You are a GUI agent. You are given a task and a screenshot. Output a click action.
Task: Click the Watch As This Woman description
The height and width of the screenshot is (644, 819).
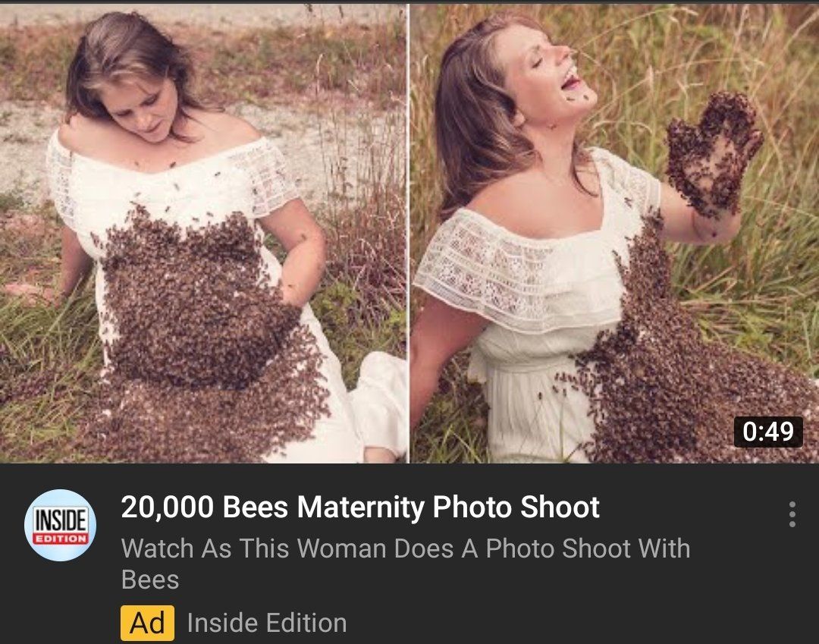click(x=406, y=548)
